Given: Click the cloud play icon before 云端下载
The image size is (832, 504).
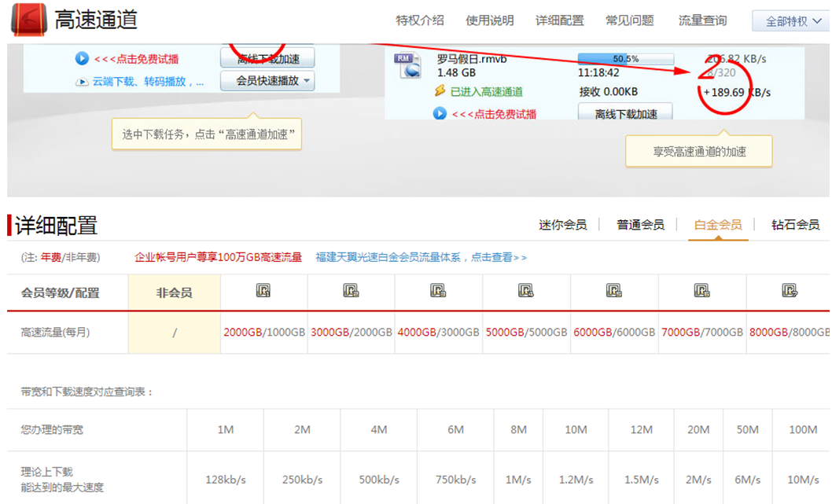Looking at the screenshot, I should [82, 82].
